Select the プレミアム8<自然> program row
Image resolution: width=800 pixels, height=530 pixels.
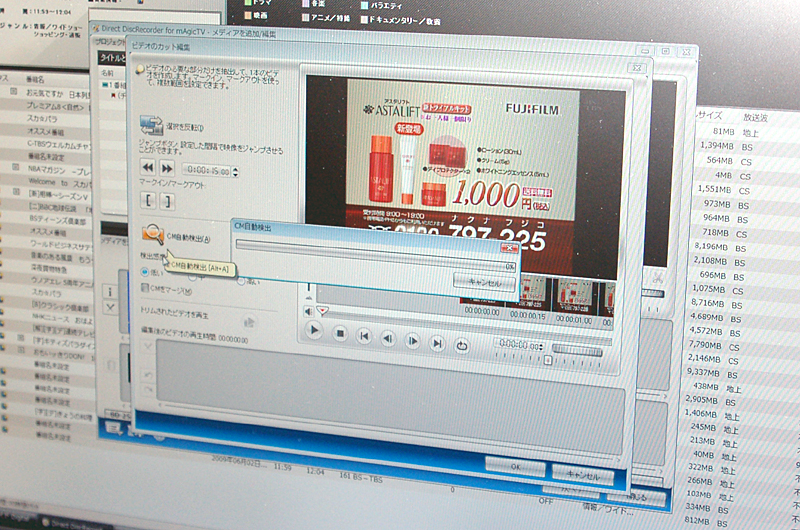pyautogui.click(x=58, y=107)
